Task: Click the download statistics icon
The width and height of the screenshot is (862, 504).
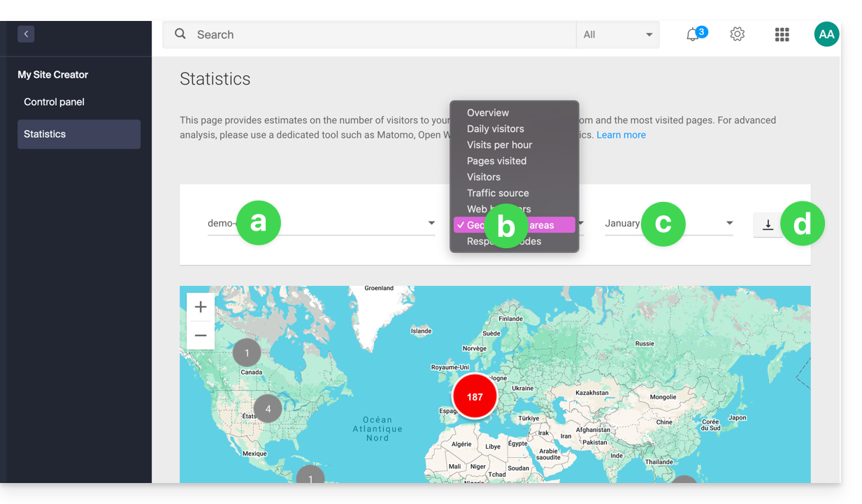Action: (768, 224)
